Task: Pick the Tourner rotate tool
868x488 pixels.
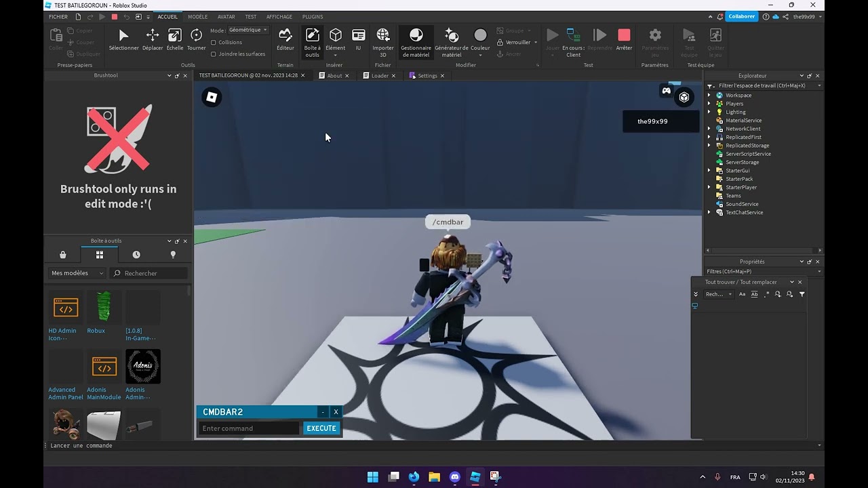Action: (x=196, y=39)
